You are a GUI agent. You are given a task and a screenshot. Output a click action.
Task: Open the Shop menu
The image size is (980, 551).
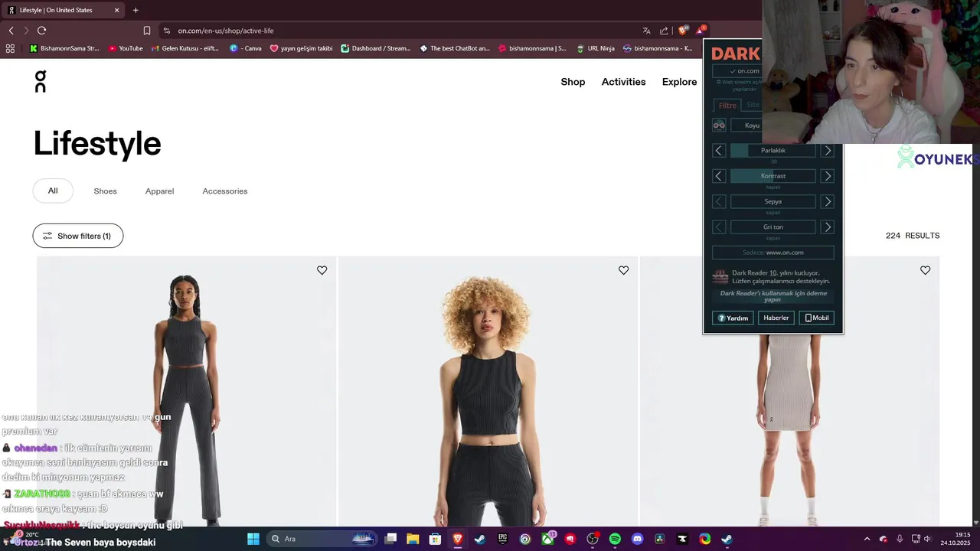coord(573,82)
